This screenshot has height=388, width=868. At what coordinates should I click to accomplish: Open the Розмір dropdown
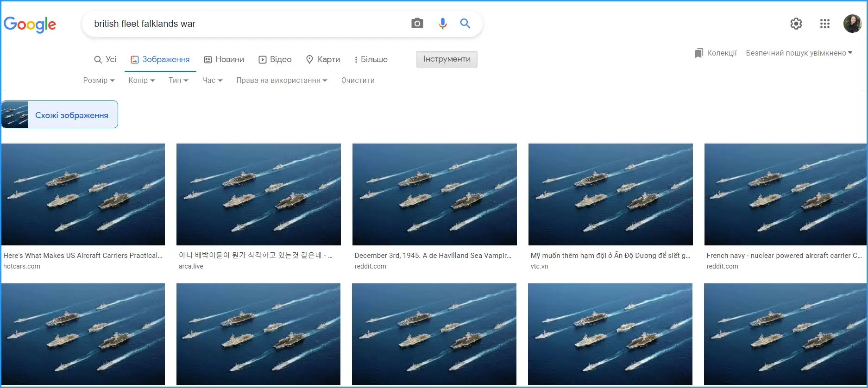(x=99, y=80)
